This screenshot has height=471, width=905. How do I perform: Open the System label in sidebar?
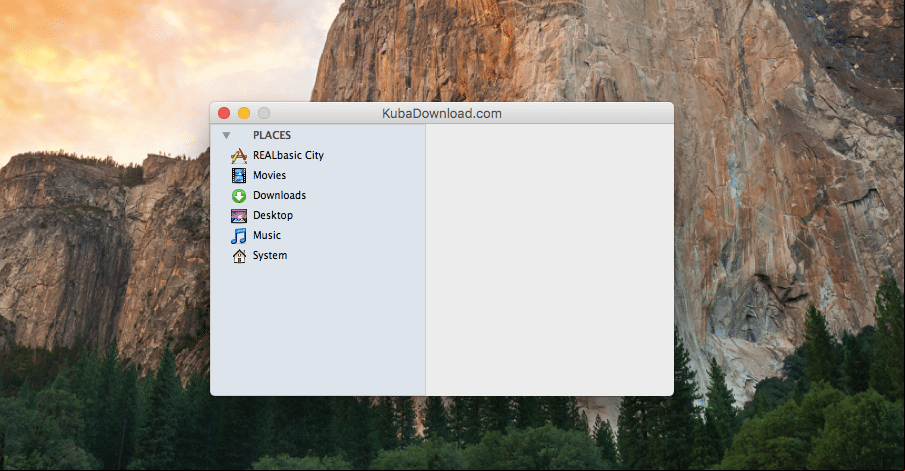click(270, 255)
